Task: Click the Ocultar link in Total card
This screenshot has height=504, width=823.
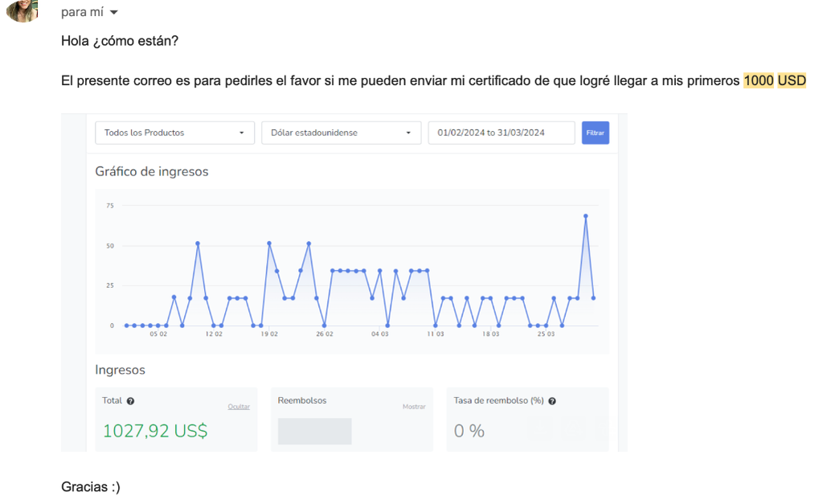Action: (x=239, y=407)
